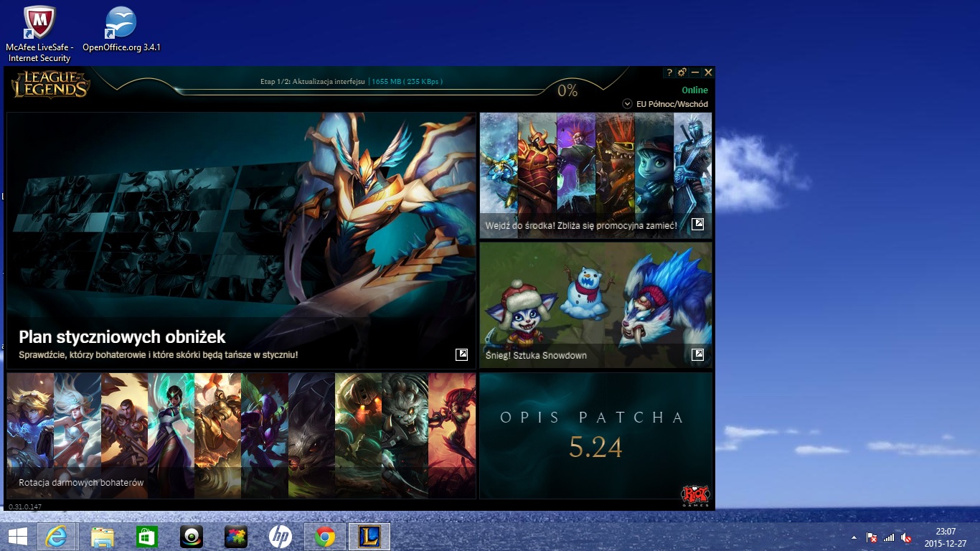
Task: Show hidden system tray icons arrow
Action: pyautogui.click(x=854, y=537)
